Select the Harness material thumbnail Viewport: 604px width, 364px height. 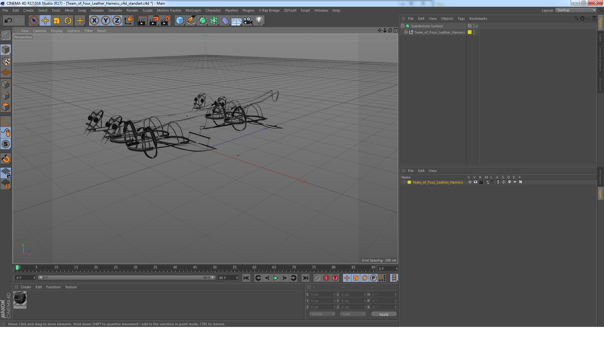(x=20, y=298)
